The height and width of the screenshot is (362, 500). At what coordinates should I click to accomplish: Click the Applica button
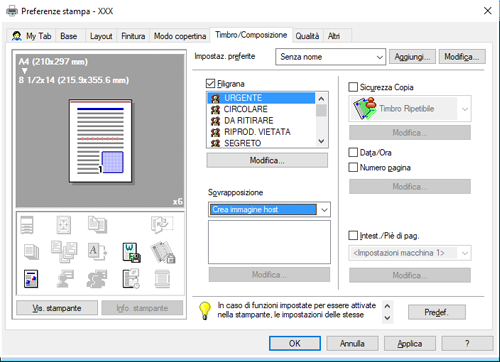point(410,343)
